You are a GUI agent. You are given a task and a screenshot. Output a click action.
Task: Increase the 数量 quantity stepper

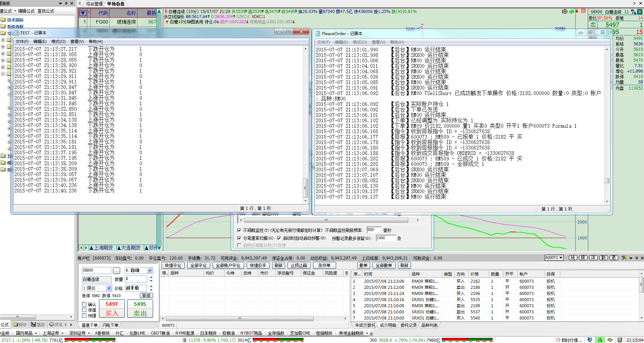tap(151, 277)
